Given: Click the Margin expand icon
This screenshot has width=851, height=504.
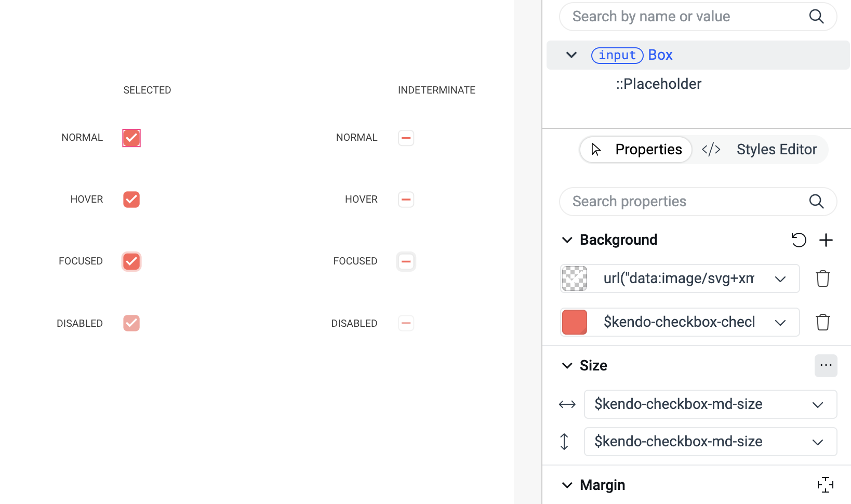Looking at the screenshot, I should point(826,485).
